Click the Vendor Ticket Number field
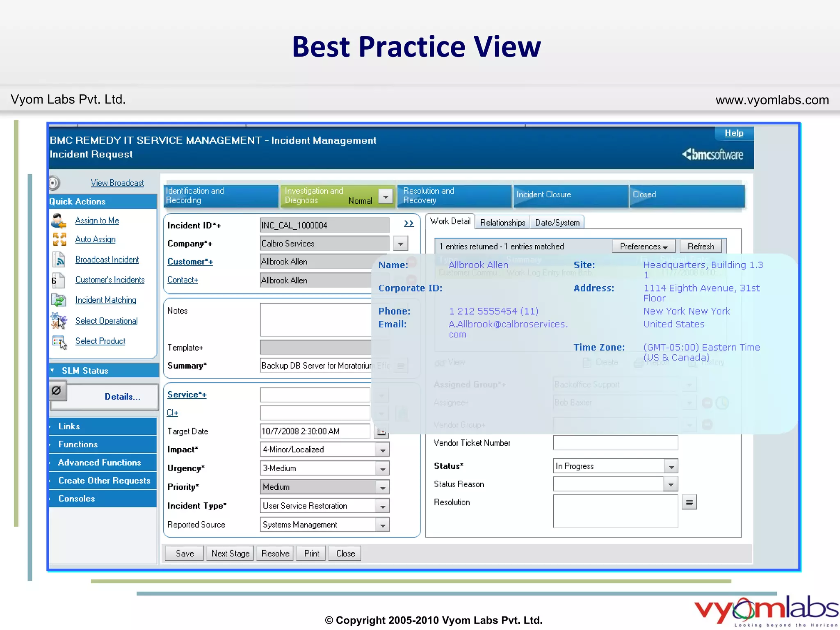The height and width of the screenshot is (630, 840). [615, 443]
